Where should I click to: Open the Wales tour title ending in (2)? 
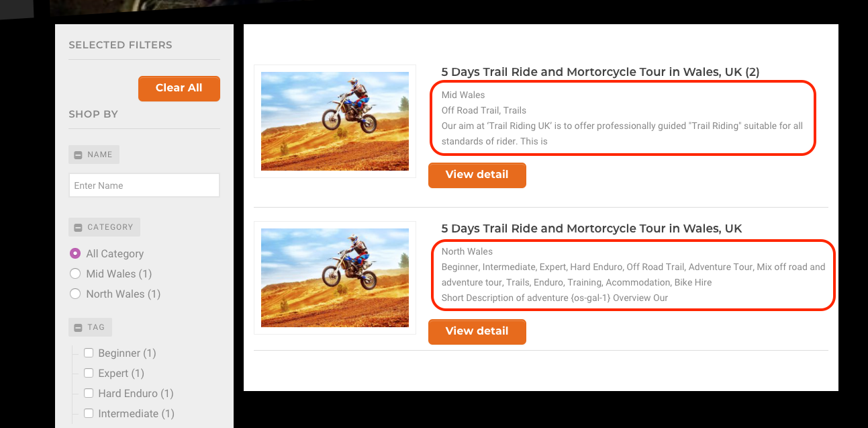pyautogui.click(x=600, y=72)
